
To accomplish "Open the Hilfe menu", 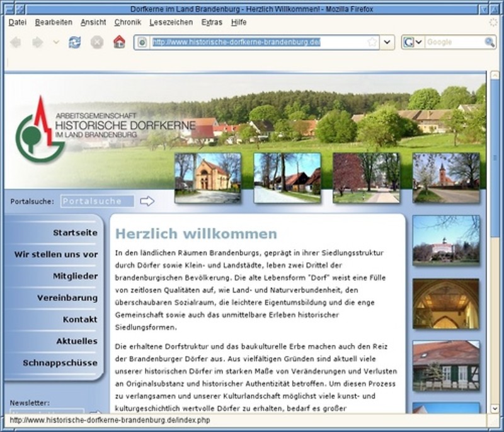I will pyautogui.click(x=239, y=22).
